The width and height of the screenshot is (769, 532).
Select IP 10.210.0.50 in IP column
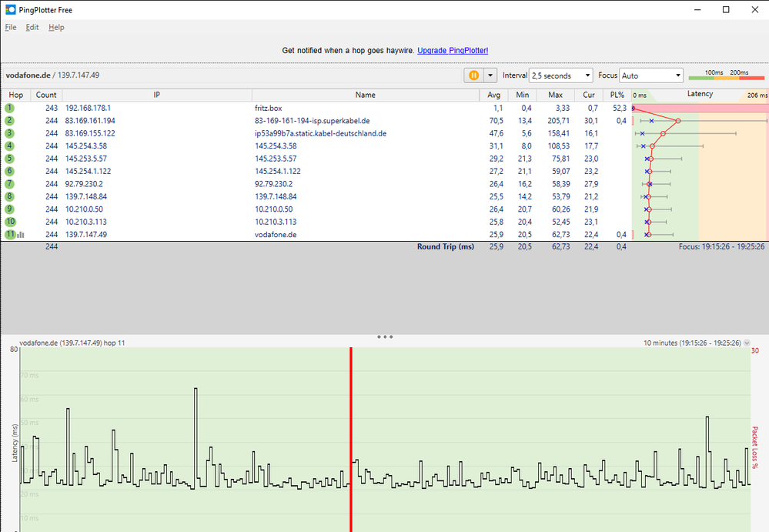click(84, 209)
